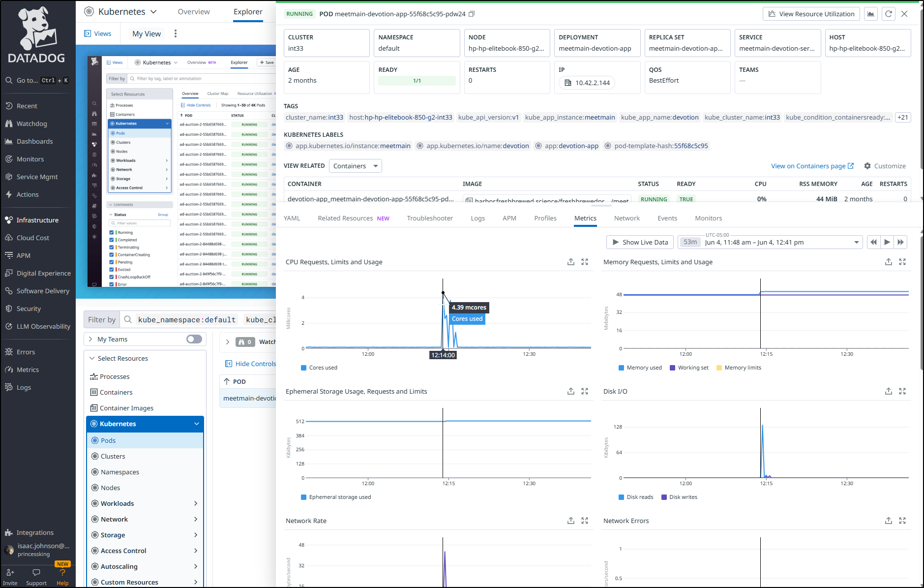
Task: Open View on Containers page link
Action: pos(812,166)
